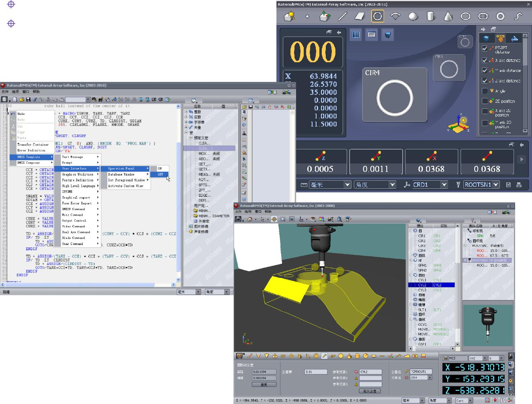This screenshot has width=532, height=404.
Task: Expand the 整数 variable tree node
Action: [x=186, y=112]
